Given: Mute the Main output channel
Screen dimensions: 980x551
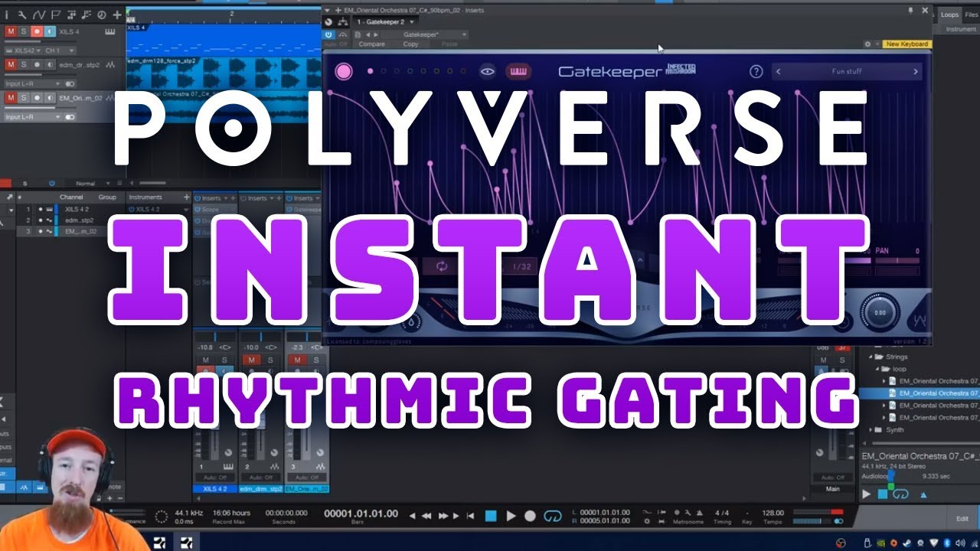Looking at the screenshot, I should point(824,360).
